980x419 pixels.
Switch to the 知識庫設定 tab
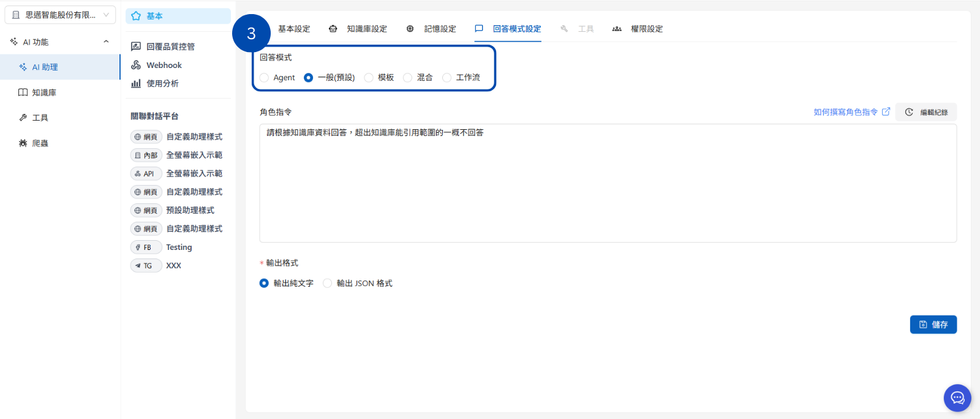(366, 29)
